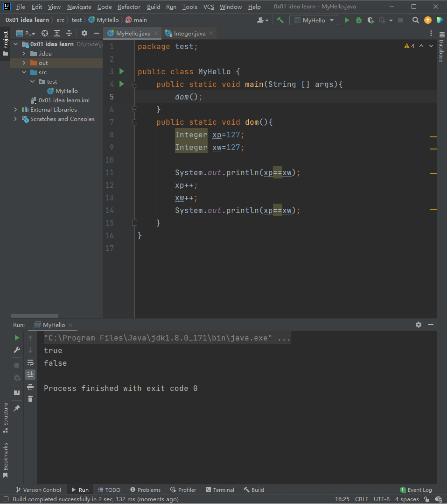447x504 pixels.
Task: Open code-with-me user dropdown
Action: click(x=263, y=20)
